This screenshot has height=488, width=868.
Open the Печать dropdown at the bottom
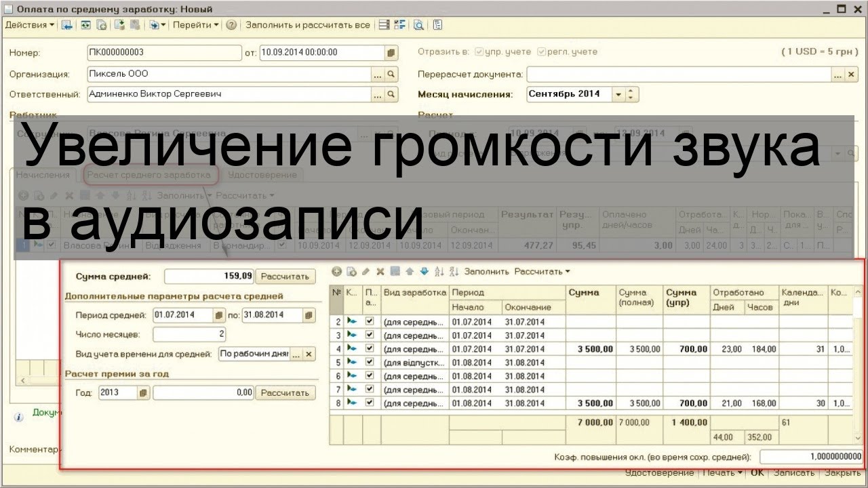point(722,472)
